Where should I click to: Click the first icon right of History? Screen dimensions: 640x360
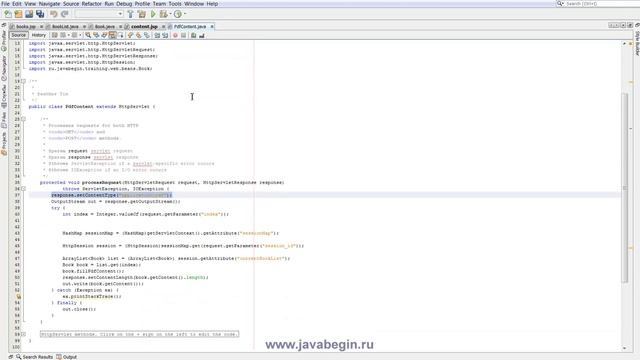[55, 36]
